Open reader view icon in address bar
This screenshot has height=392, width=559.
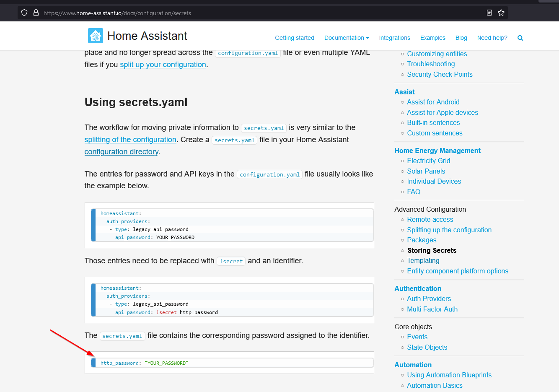coord(489,13)
